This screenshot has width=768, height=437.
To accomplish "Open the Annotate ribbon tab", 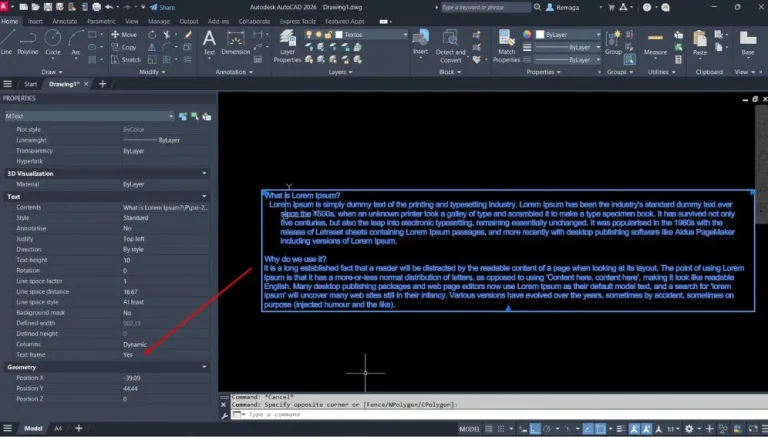I will [65, 22].
